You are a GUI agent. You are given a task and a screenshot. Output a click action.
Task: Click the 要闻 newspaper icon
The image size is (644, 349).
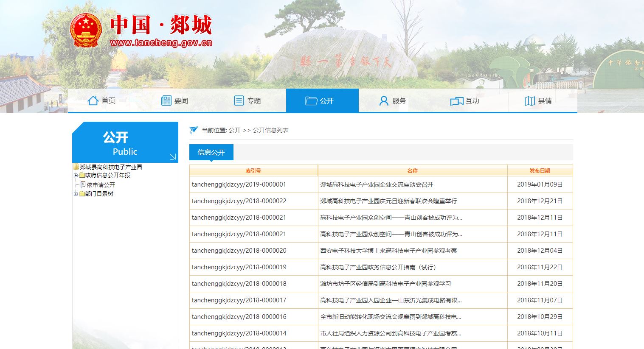(x=166, y=101)
